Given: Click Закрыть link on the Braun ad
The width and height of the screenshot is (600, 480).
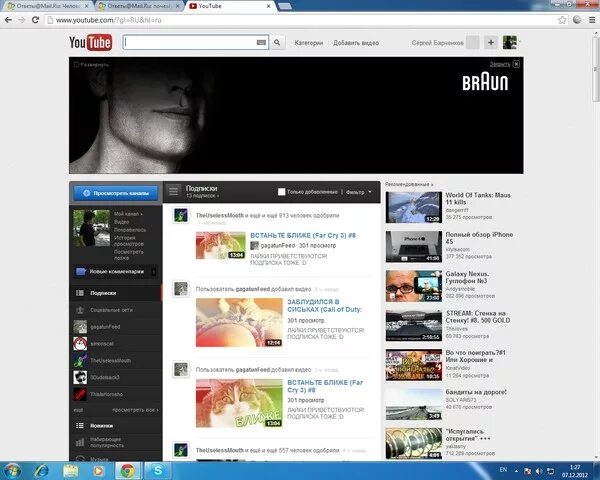Looking at the screenshot, I should point(500,64).
